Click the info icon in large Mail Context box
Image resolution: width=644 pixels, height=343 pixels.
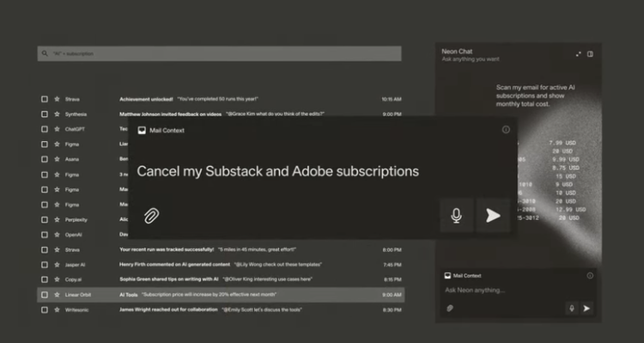click(x=506, y=130)
